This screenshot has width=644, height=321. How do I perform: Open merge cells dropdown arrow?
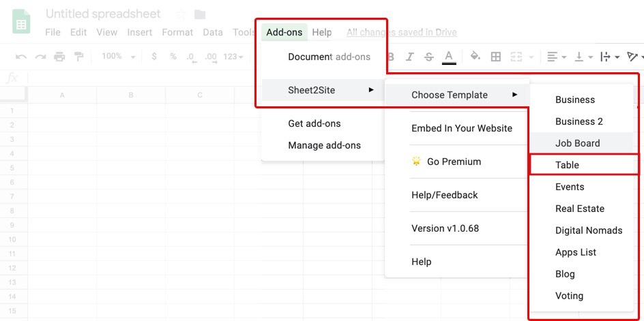tap(531, 57)
